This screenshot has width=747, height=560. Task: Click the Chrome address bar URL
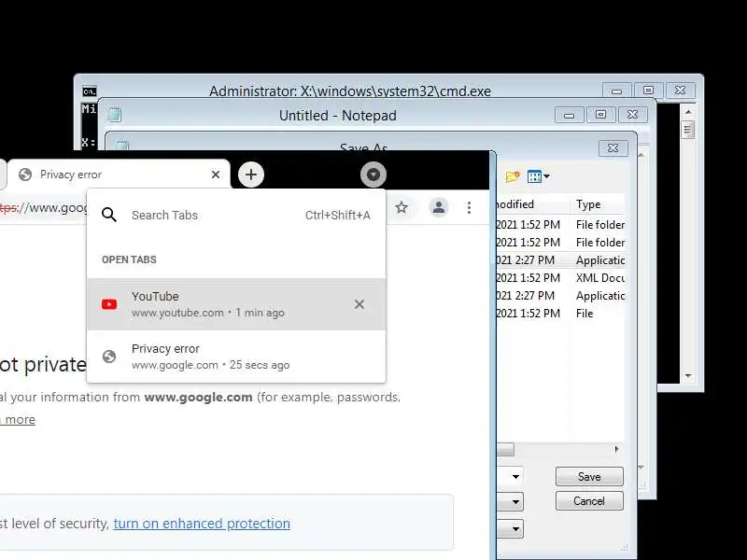click(x=44, y=207)
